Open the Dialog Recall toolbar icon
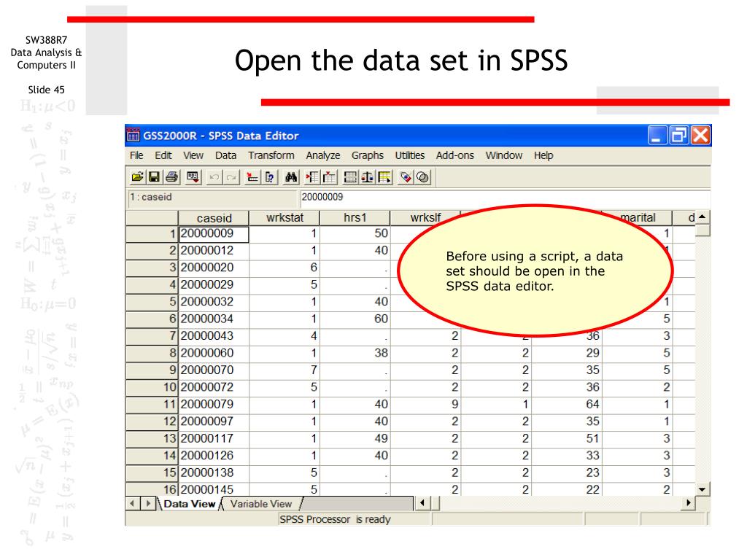 point(193,177)
